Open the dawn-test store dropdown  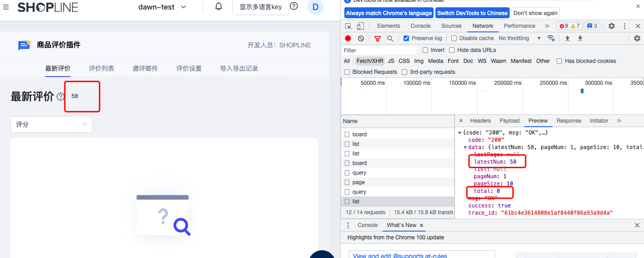coord(163,7)
